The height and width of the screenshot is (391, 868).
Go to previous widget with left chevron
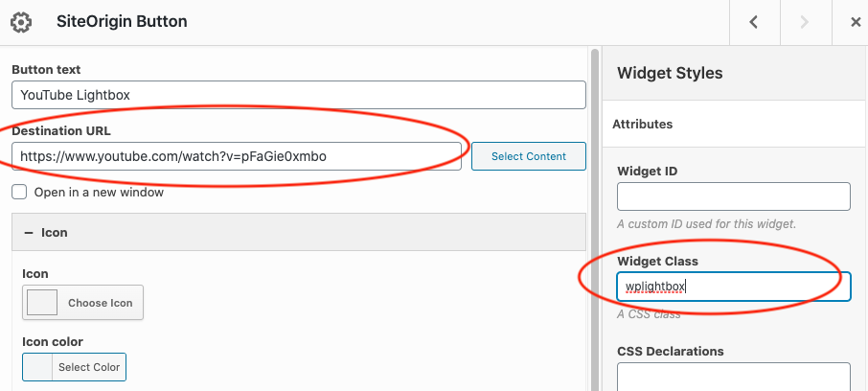pos(754,22)
